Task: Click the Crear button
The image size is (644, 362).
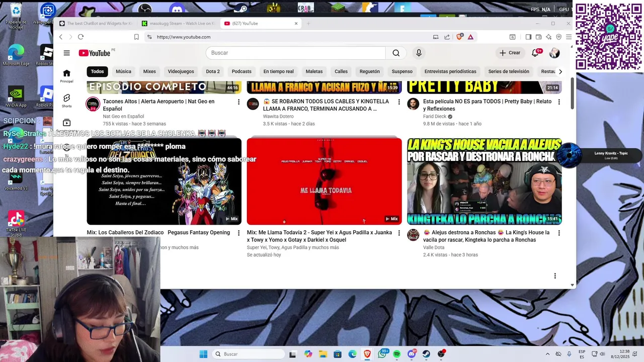Action: [x=510, y=53]
